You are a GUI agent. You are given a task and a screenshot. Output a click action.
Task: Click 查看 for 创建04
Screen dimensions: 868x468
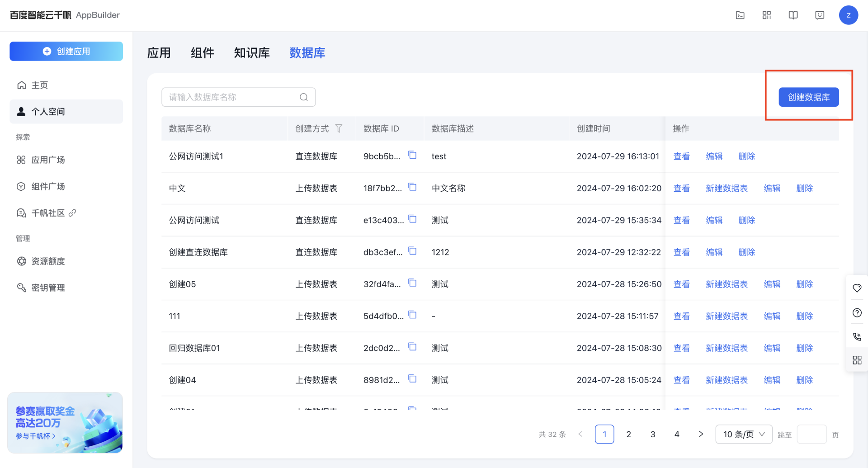pos(682,380)
